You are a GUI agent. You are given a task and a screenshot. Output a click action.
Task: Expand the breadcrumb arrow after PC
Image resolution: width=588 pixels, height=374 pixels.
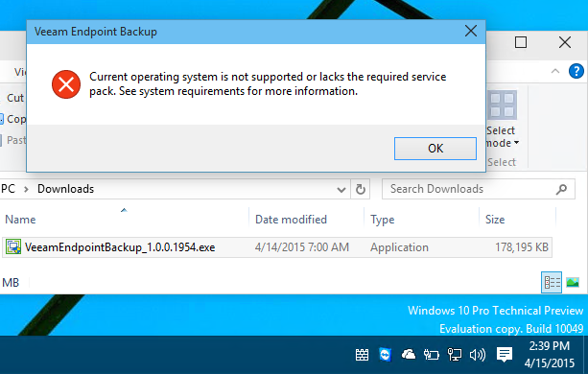click(x=26, y=190)
